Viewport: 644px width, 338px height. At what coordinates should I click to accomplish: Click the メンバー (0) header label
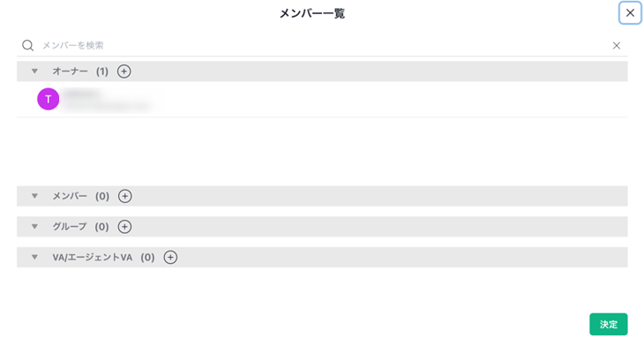81,196
